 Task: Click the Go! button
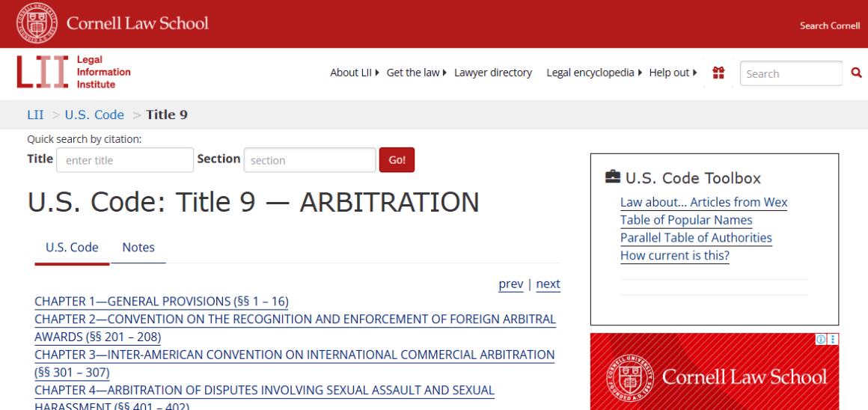(397, 160)
